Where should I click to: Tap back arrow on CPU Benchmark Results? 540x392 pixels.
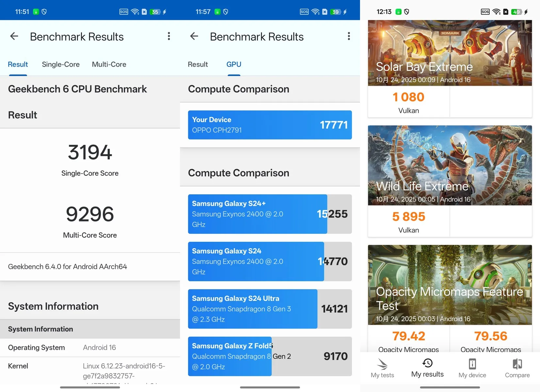tap(14, 36)
